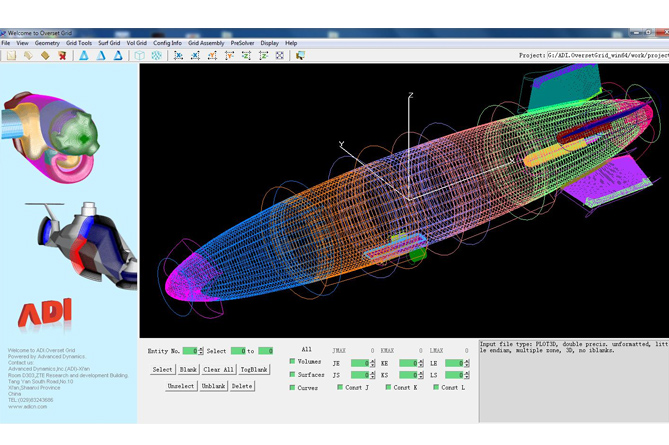669x445 pixels.
Task: Toggle the wireframe cube display icon
Action: pyautogui.click(x=139, y=56)
